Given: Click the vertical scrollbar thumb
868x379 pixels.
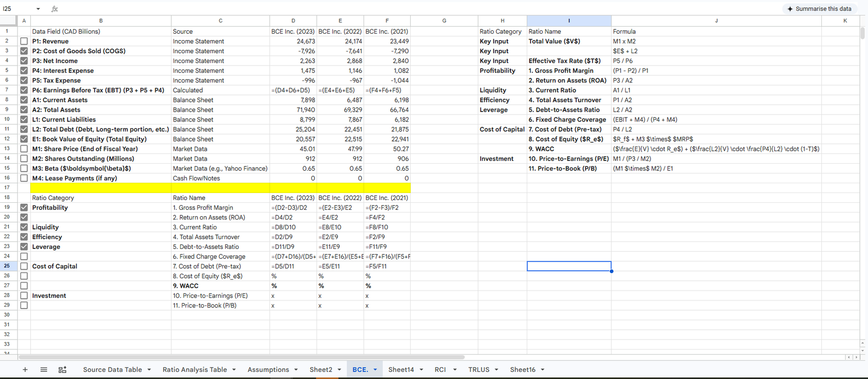Looking at the screenshot, I should pos(863,33).
